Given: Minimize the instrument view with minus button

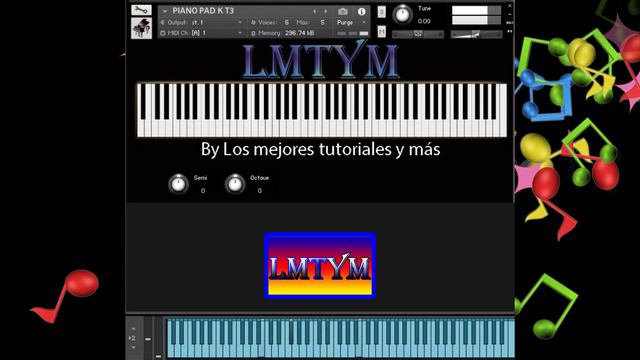Looking at the screenshot, I should click(x=510, y=15).
